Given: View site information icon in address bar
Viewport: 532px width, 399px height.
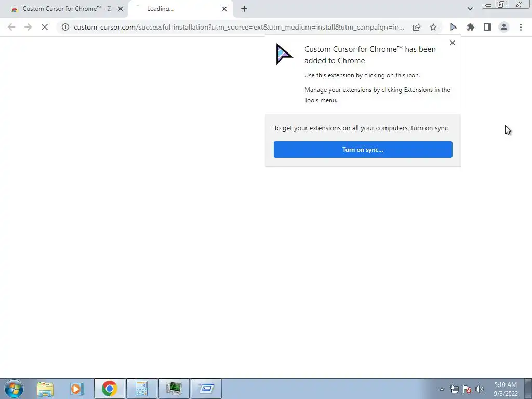Looking at the screenshot, I should 65,27.
